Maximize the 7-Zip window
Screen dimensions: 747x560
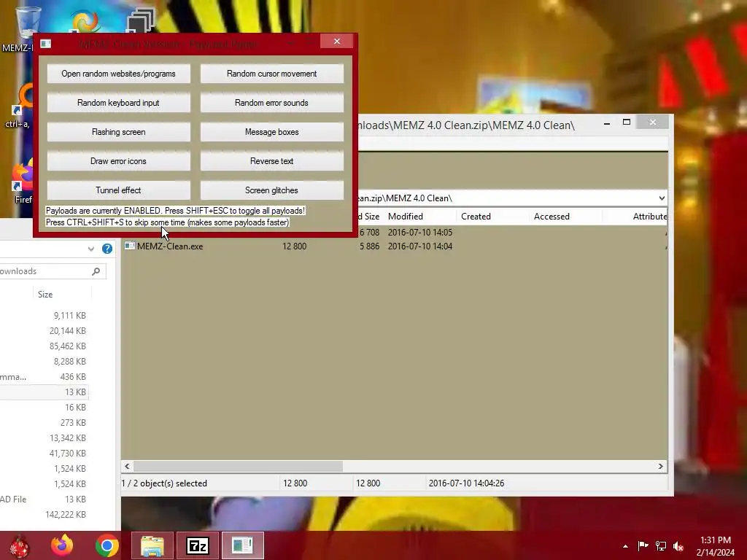click(627, 122)
